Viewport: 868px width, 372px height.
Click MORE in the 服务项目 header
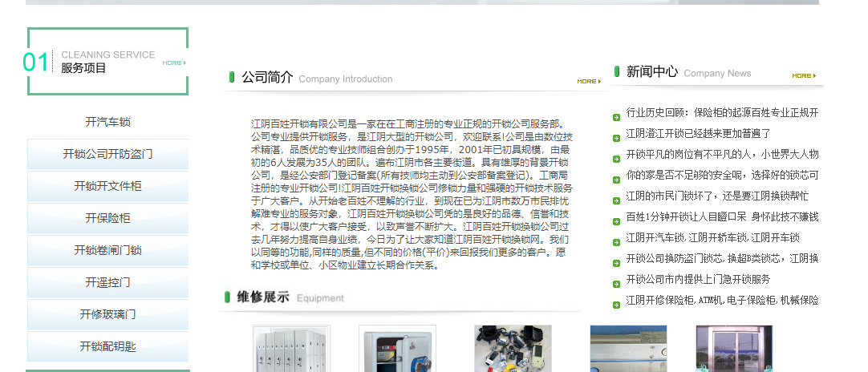[173, 63]
